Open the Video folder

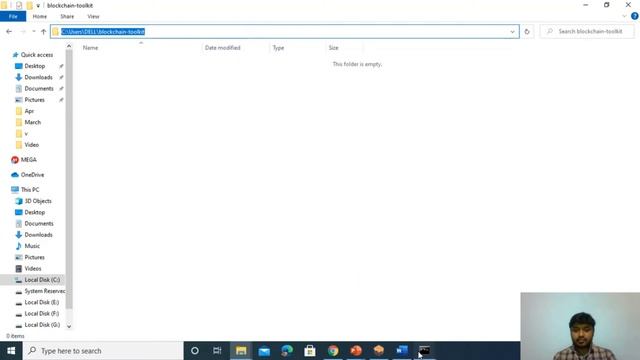pyautogui.click(x=31, y=144)
